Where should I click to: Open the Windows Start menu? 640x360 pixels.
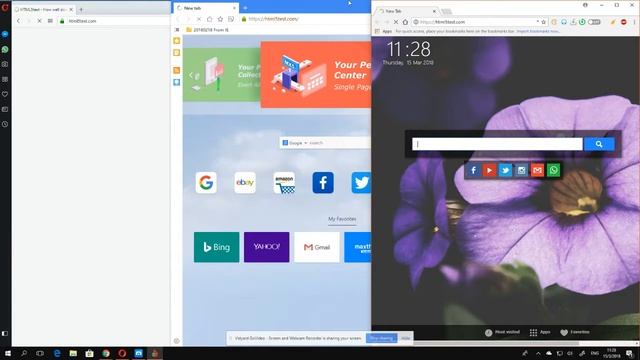point(7,353)
